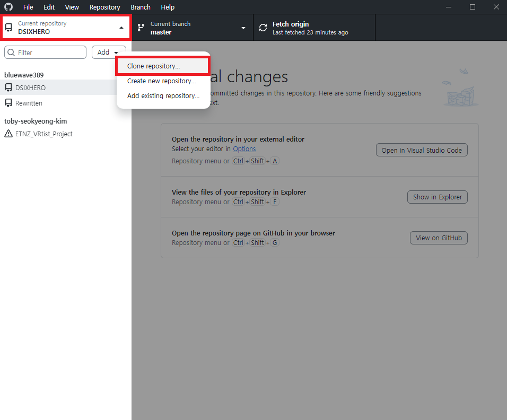507x420 pixels.
Task: Click the search magnifier icon in Filter
Action: click(11, 52)
